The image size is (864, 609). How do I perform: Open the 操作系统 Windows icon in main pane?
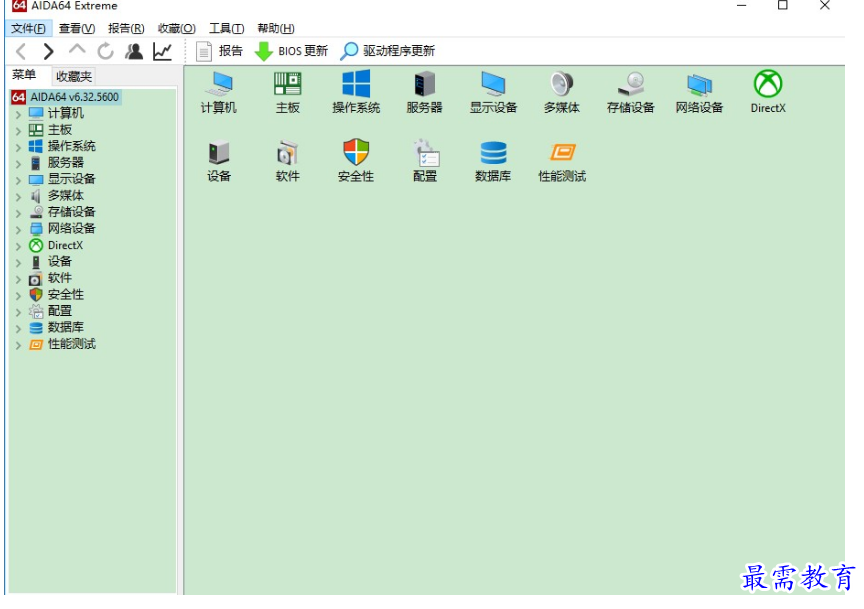(356, 93)
